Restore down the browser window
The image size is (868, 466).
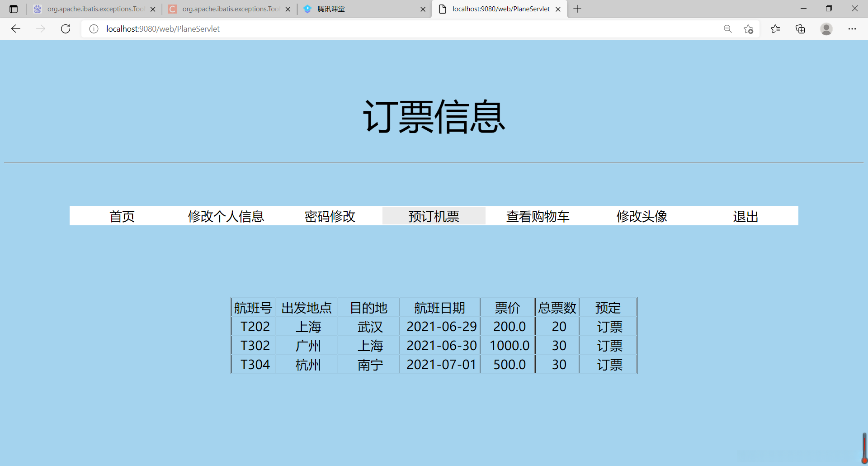[x=829, y=9]
